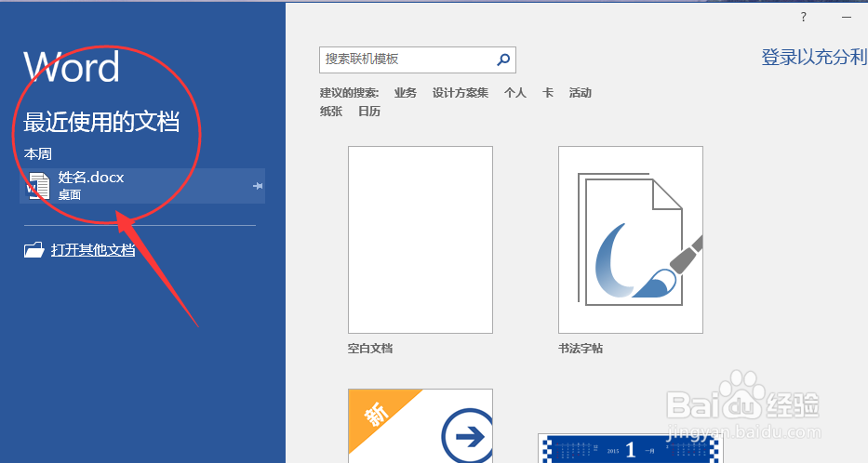Select suggested search 卡
The height and width of the screenshot is (463, 868).
pyautogui.click(x=547, y=93)
